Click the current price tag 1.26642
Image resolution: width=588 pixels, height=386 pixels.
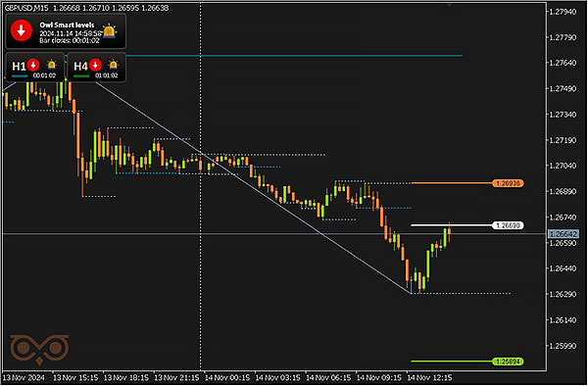tap(563, 234)
